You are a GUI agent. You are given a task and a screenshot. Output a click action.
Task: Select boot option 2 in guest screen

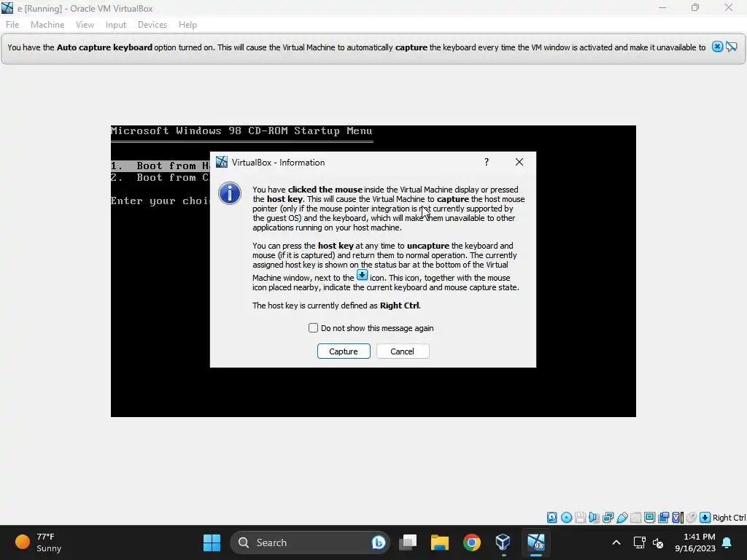coord(160,178)
